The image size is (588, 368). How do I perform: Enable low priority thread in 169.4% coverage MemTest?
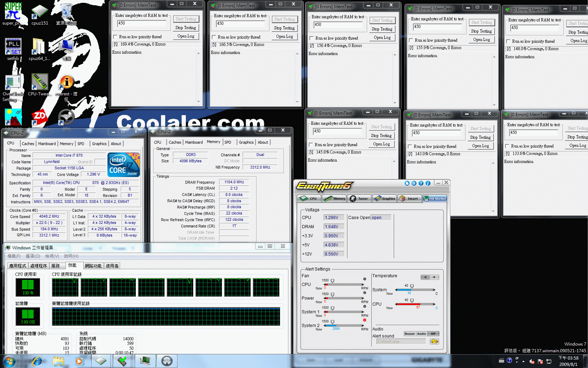115,37
